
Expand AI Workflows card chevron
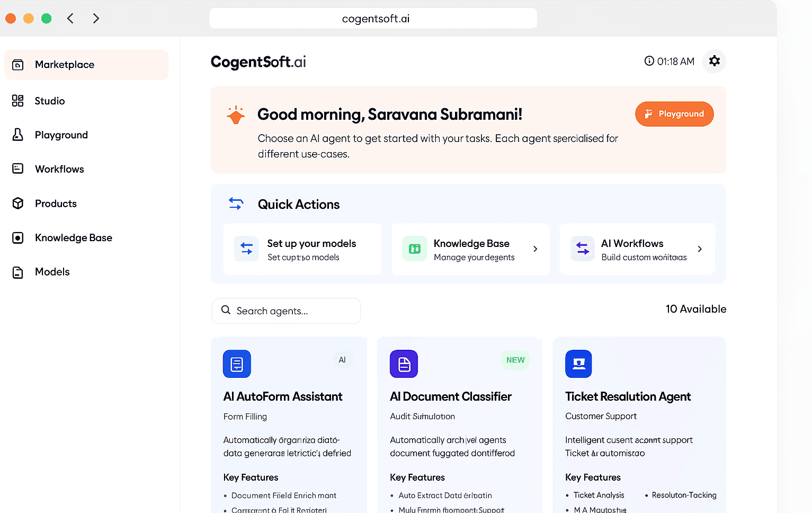[700, 249]
